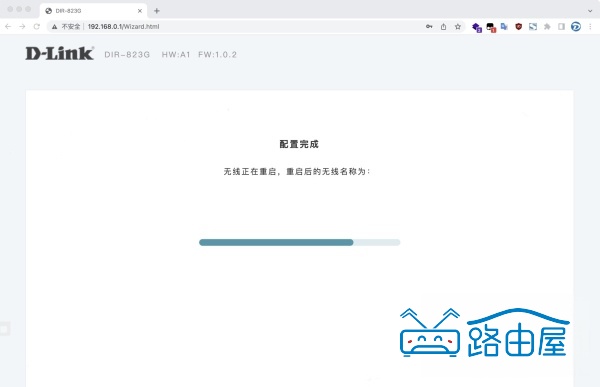
Task: Click the HW:A1 hardware version text
Action: pos(176,54)
